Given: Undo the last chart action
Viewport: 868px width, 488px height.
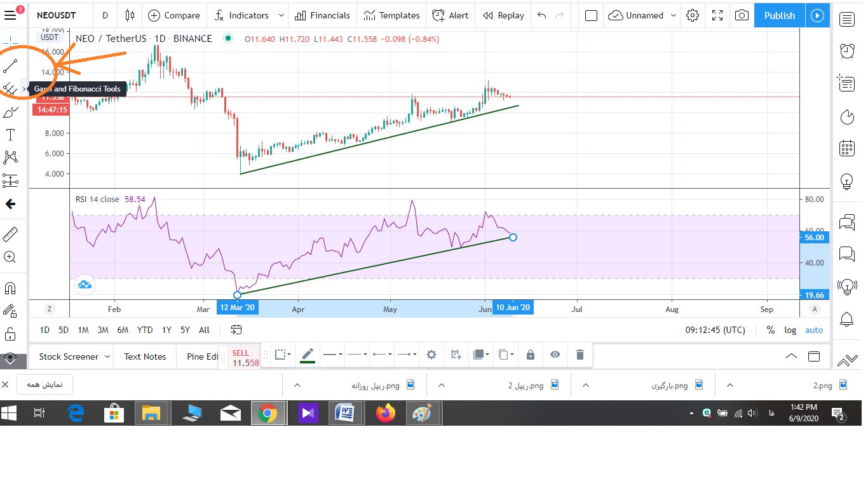Looking at the screenshot, I should (541, 15).
